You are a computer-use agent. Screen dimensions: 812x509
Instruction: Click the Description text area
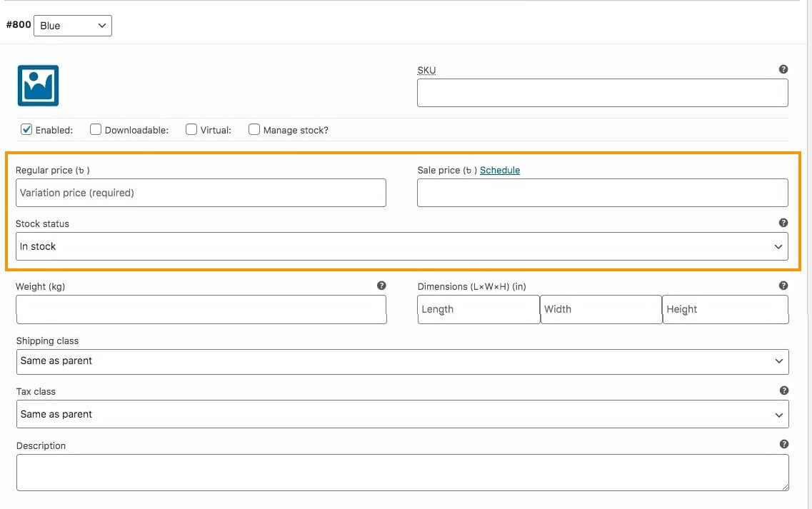point(402,472)
